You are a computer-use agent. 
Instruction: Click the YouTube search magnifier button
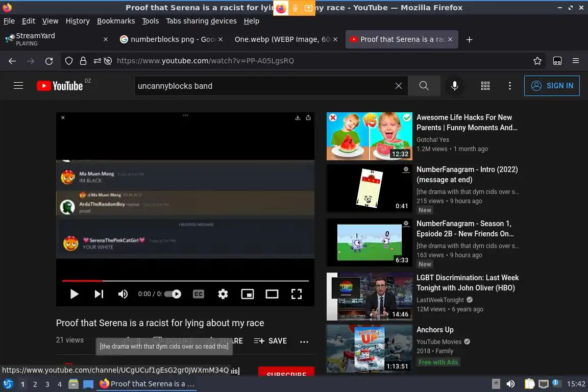point(424,86)
